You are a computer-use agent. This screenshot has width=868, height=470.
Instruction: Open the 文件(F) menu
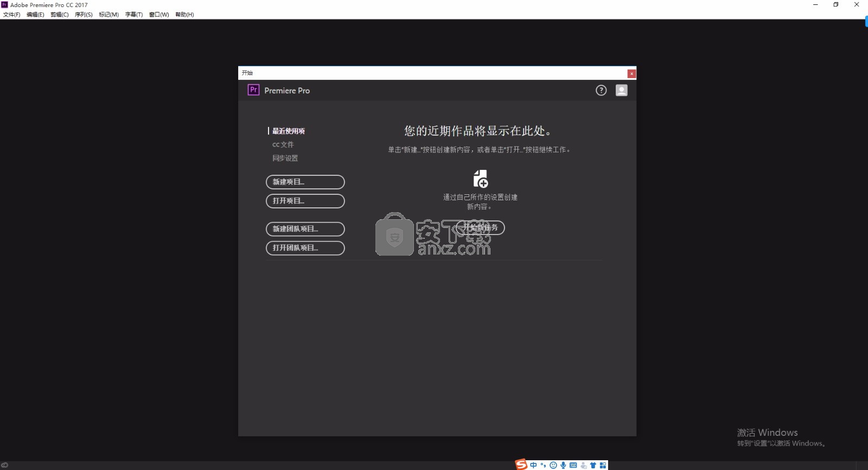(x=11, y=15)
